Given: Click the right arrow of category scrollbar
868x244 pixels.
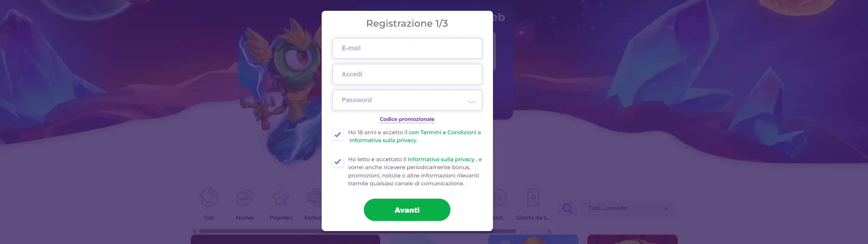Looking at the screenshot, I should [x=549, y=231].
